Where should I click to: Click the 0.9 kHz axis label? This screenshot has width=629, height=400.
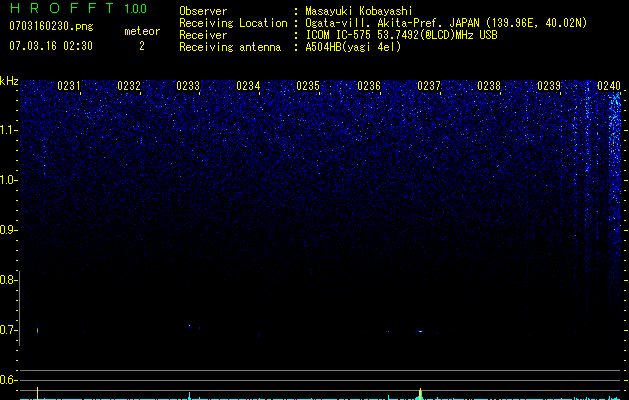tap(8, 230)
